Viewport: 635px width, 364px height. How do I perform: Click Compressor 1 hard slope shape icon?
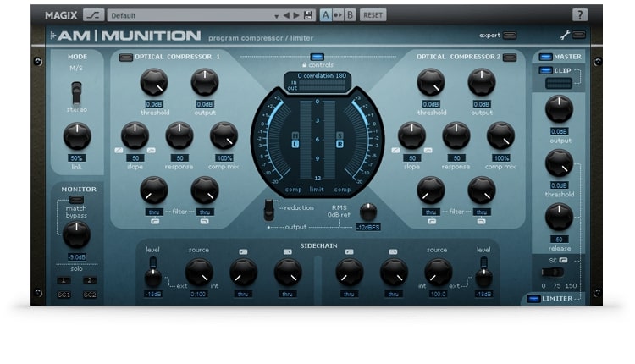(119, 150)
